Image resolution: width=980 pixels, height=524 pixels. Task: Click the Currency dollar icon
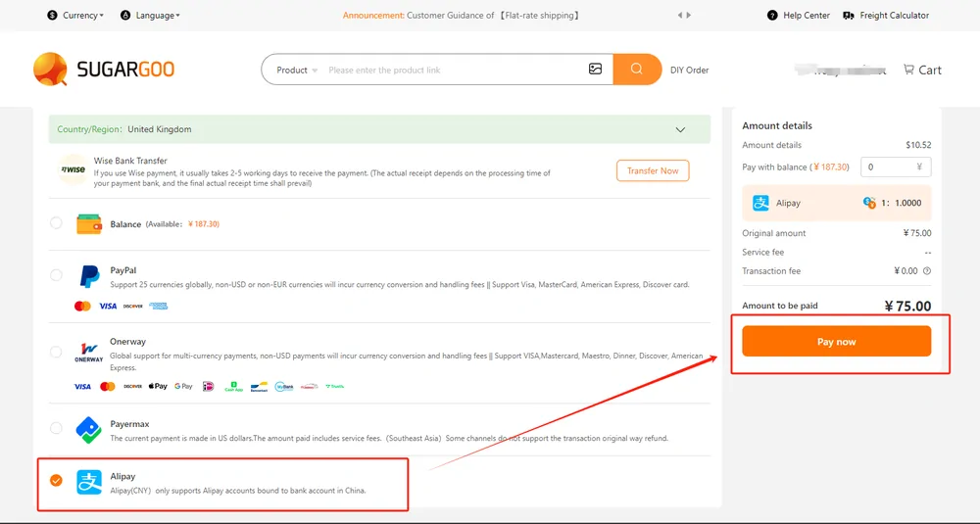[x=53, y=15]
